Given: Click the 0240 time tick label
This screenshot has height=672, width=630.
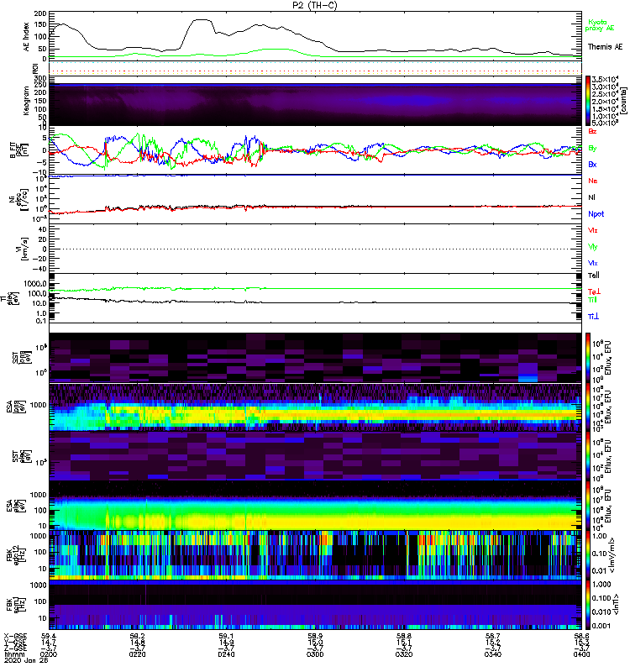Looking at the screenshot, I should (226, 654).
